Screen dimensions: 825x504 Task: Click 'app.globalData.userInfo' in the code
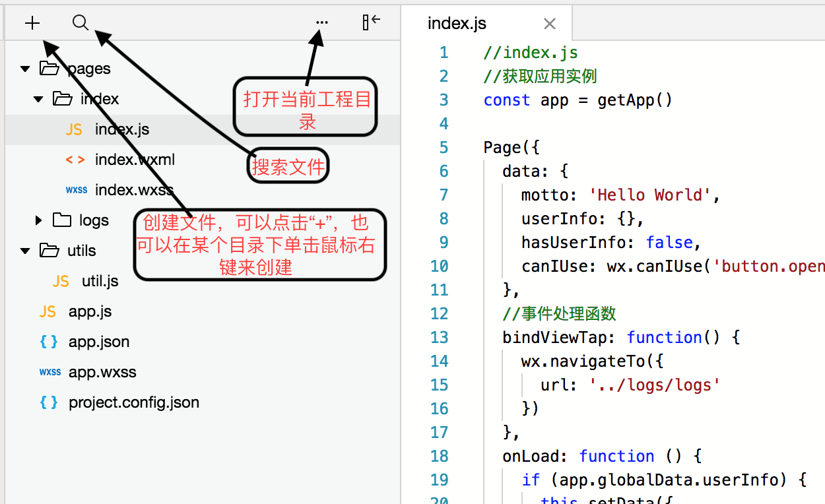(669, 480)
